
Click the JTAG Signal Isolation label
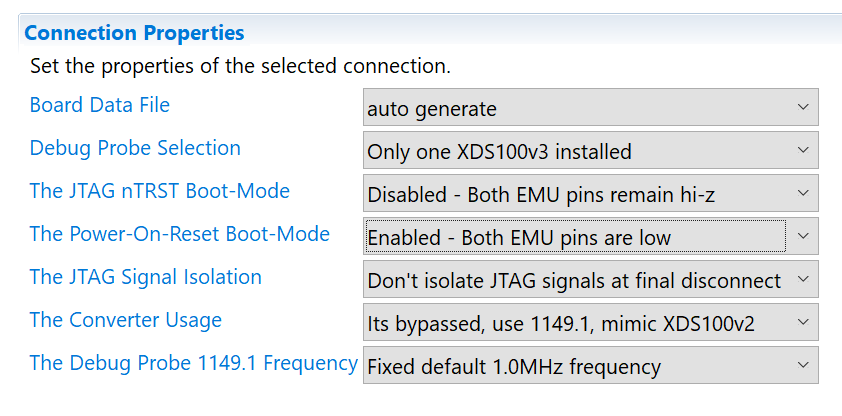146,277
